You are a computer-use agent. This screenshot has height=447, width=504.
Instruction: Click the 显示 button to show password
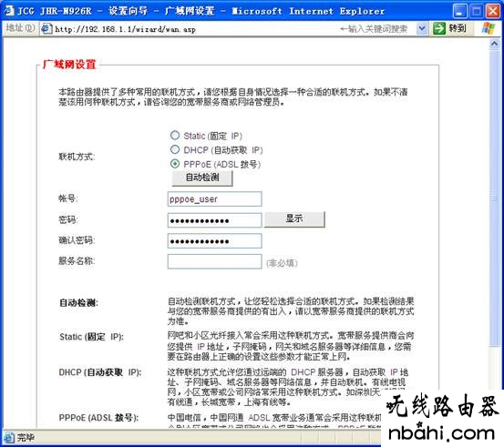[294, 219]
